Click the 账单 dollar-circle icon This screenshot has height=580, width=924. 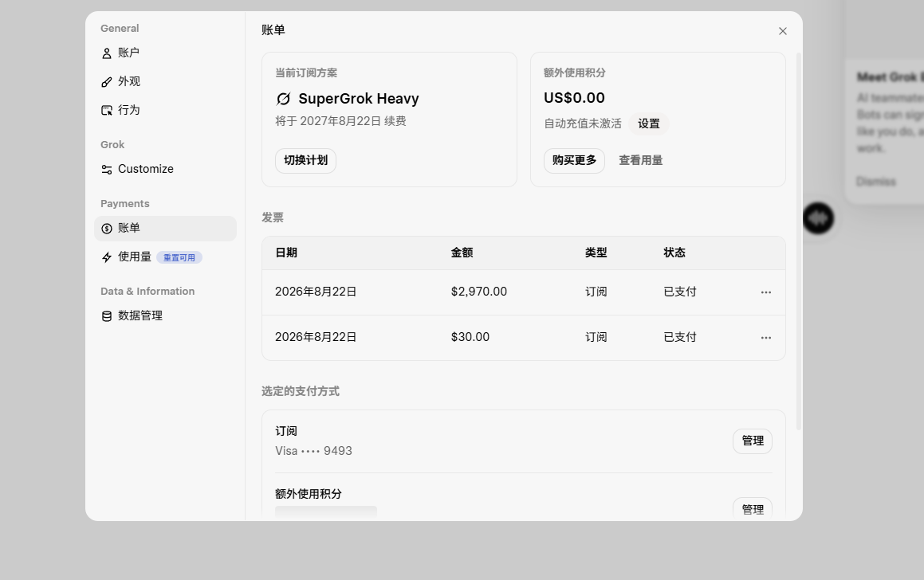tap(107, 229)
